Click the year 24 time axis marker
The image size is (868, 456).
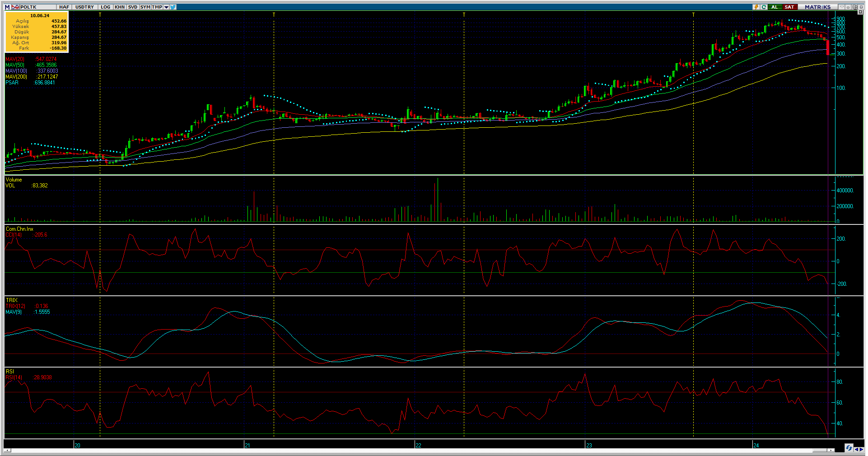756,445
